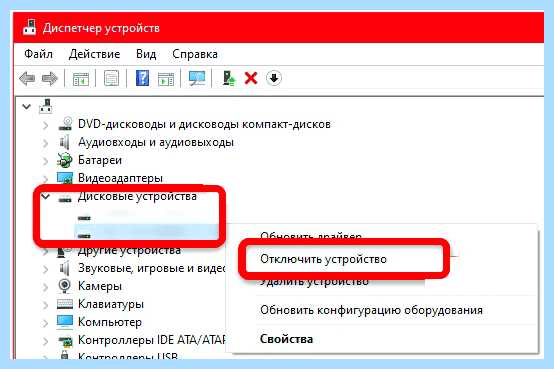Click the Audio inputs and outputs speaker icon

[x=65, y=142]
